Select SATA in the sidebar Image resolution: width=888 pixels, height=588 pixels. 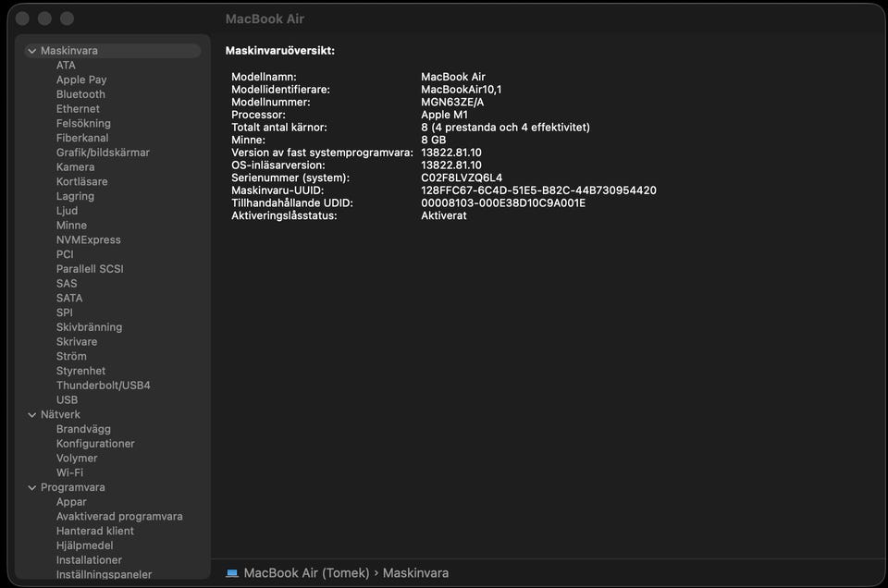(x=69, y=298)
